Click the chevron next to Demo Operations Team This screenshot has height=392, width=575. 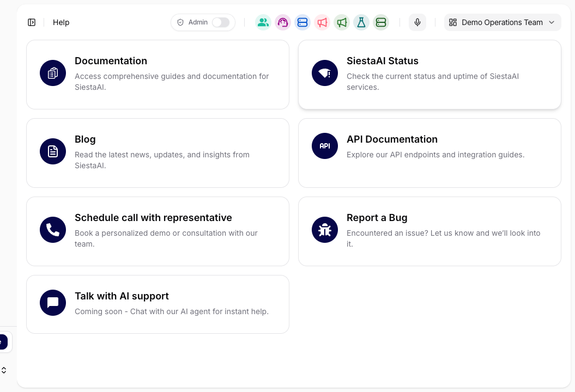click(552, 22)
